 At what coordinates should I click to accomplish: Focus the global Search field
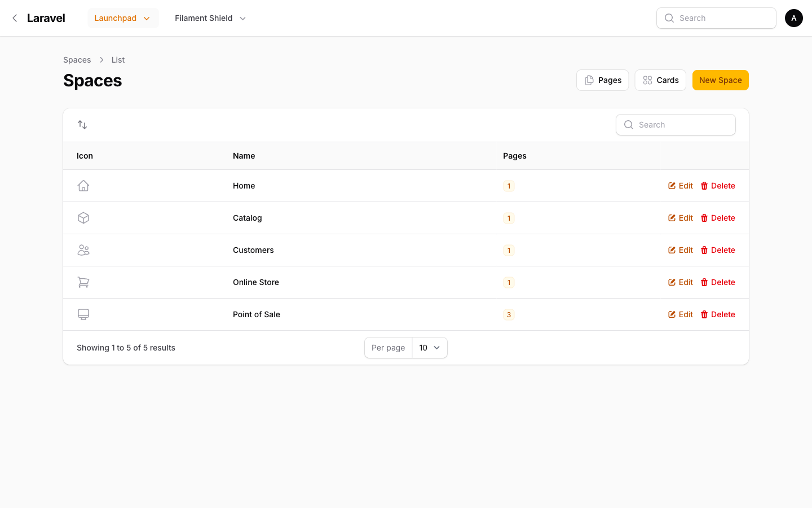[716, 18]
